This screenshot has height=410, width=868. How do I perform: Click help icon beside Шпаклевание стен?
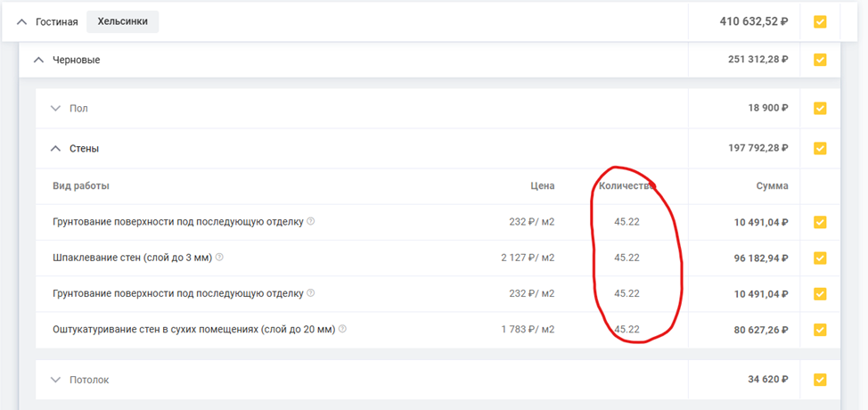pos(219,258)
